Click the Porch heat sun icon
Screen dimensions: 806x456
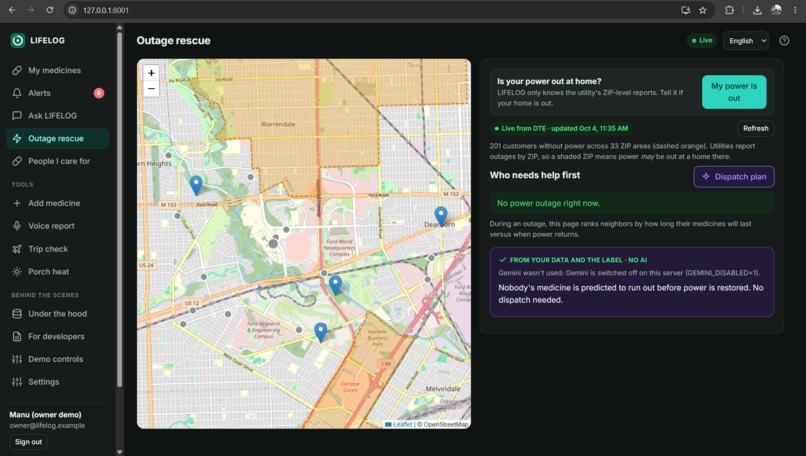click(x=17, y=271)
